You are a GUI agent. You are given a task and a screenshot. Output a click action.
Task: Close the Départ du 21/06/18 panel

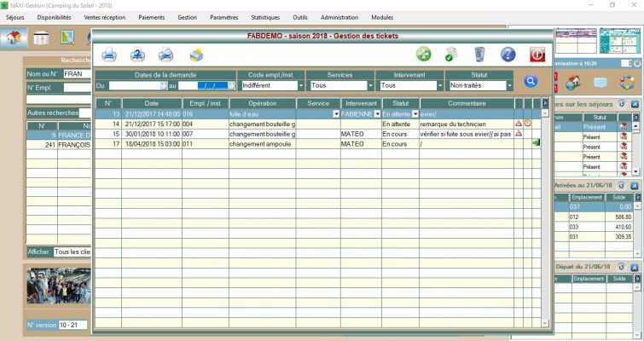pos(635,267)
